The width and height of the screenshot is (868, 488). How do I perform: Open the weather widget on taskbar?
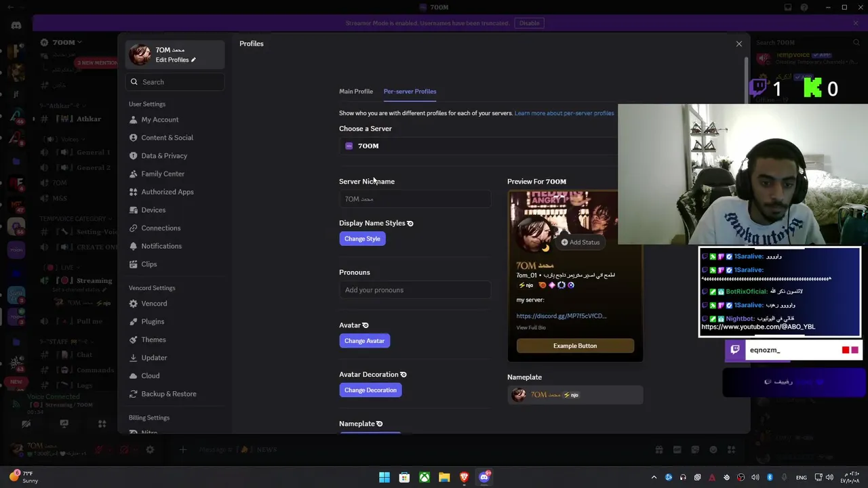(23, 477)
